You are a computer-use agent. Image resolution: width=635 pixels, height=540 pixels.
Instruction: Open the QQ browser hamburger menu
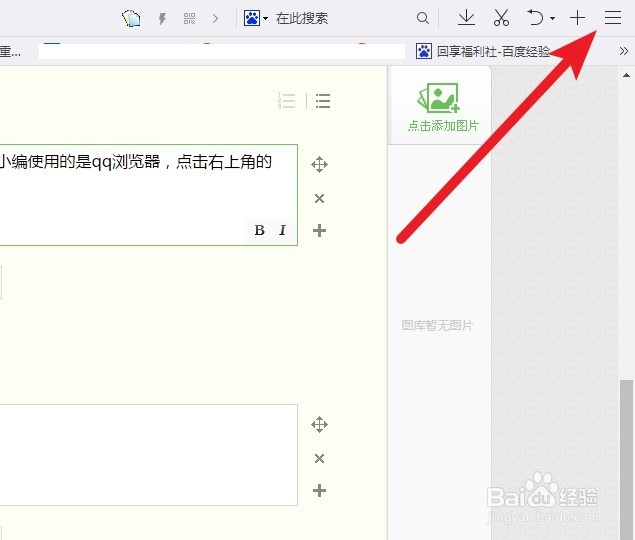click(613, 18)
